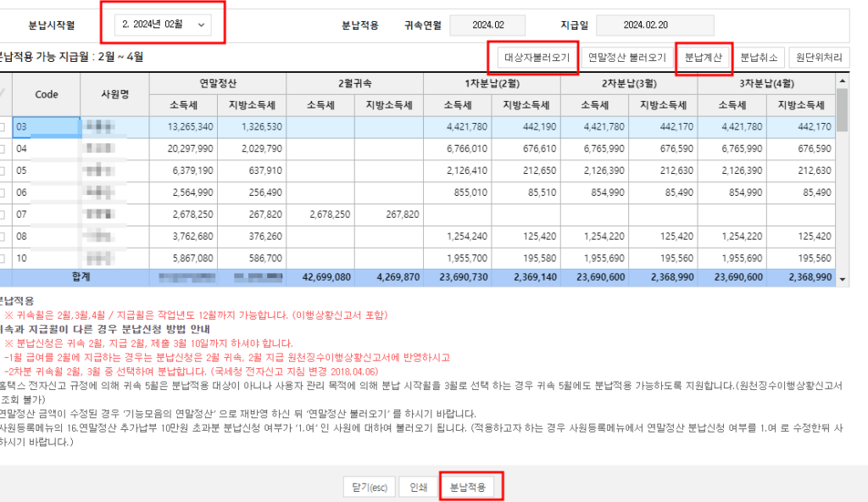Click the 분납적용 button at bottom
Image resolution: width=868 pixels, height=502 pixels.
pos(472,488)
